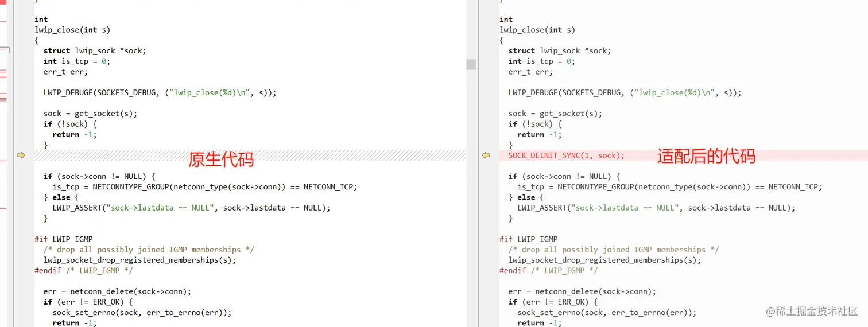Click the LWIP_ASSERT line in the right pane
Viewport: 868px width, 327px height.
657,208
